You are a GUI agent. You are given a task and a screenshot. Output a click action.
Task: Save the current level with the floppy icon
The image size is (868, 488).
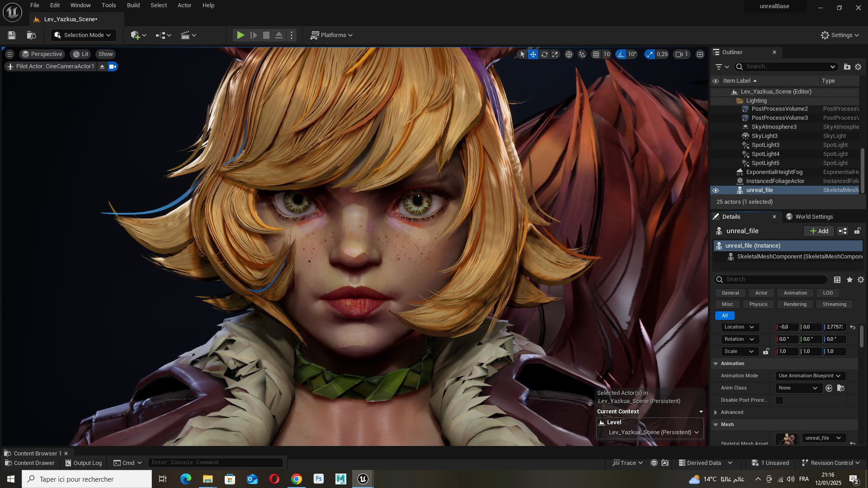click(x=12, y=35)
